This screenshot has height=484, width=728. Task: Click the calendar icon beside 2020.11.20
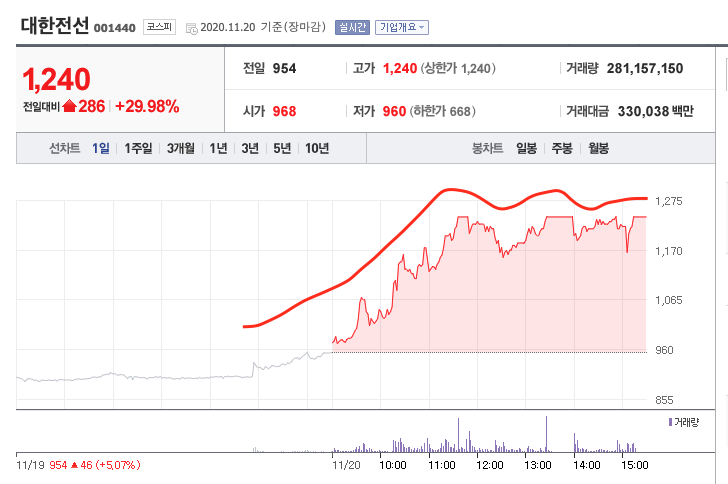coord(192,29)
